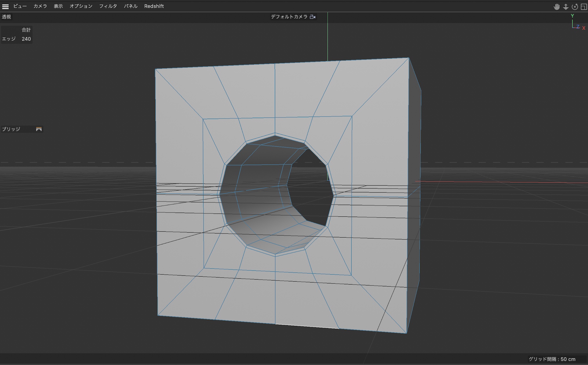Open the Redshift menu
Viewport: 588px width, 365px height.
pyautogui.click(x=154, y=6)
